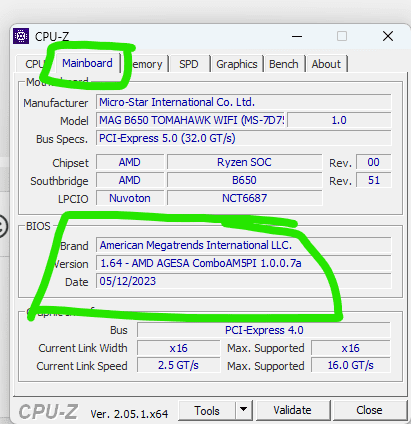
Task: Select Manufacturer field Micro-Star International Co. Ltd.
Action: 244,102
